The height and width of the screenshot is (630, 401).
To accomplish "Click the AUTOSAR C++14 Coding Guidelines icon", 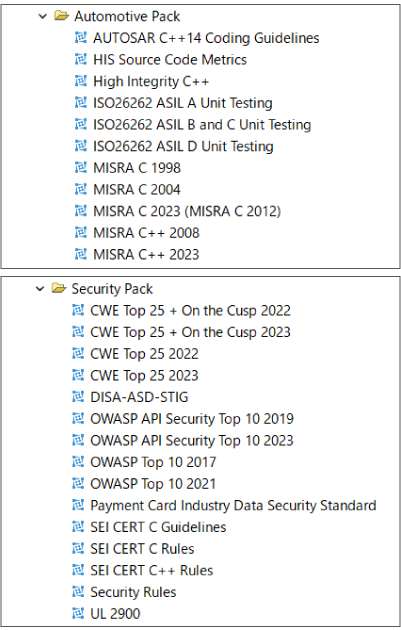I will (x=81, y=38).
